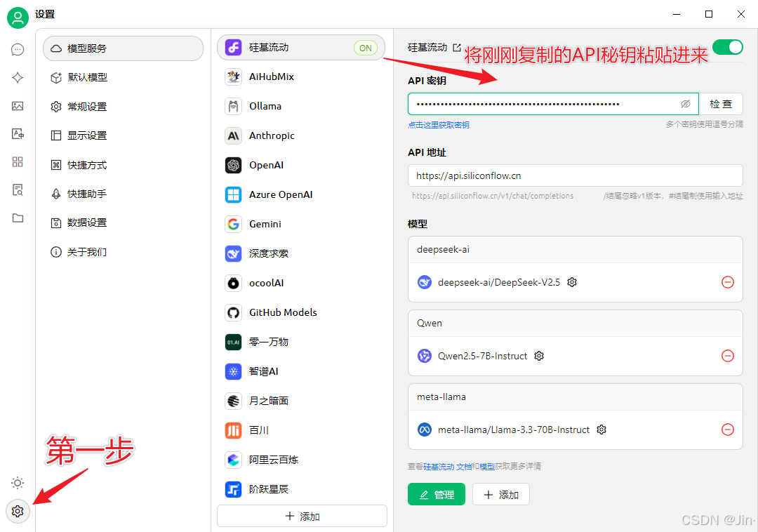The height and width of the screenshot is (532, 758).
Task: Click the AiHubMix provider icon
Action: [234, 77]
